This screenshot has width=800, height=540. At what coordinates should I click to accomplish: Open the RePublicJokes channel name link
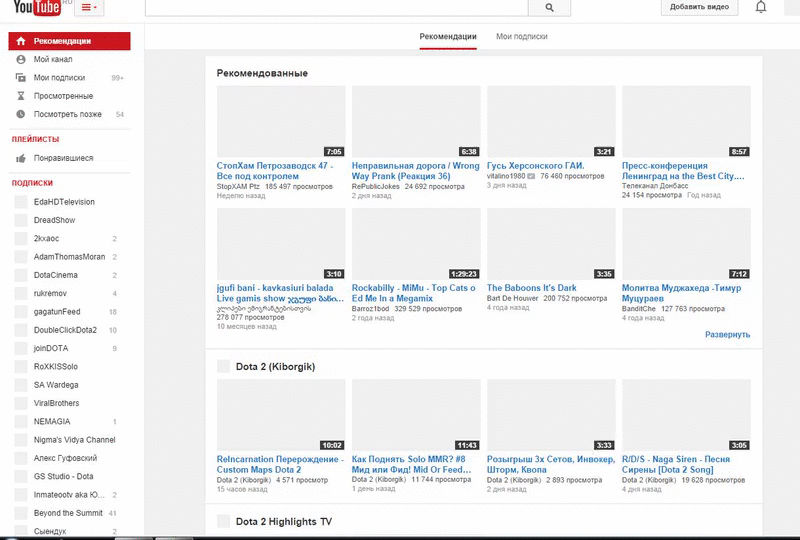(376, 187)
